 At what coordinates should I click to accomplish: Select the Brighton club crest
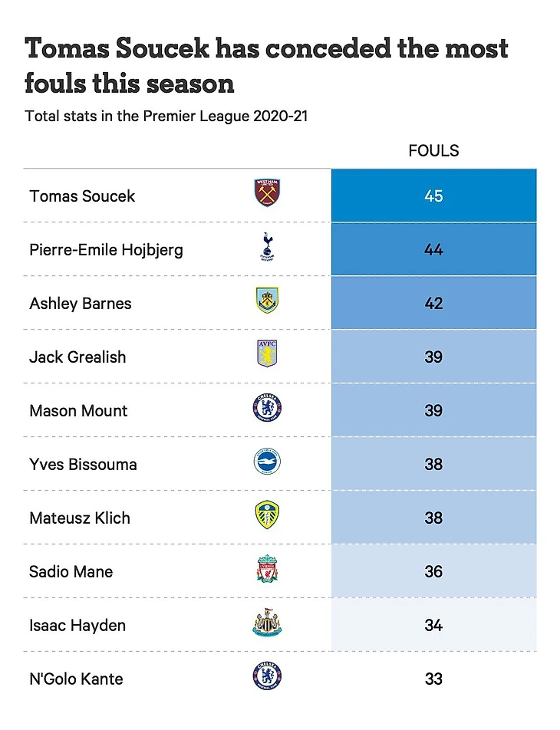click(x=267, y=464)
